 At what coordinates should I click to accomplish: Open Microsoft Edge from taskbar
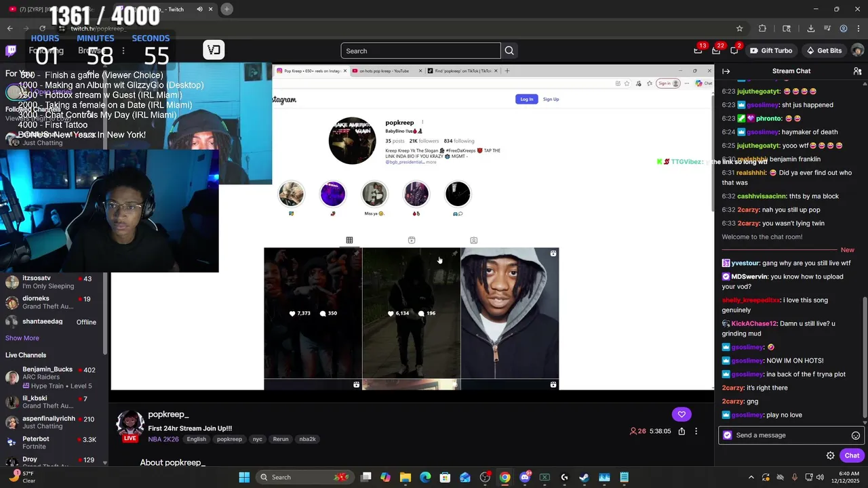point(425,477)
